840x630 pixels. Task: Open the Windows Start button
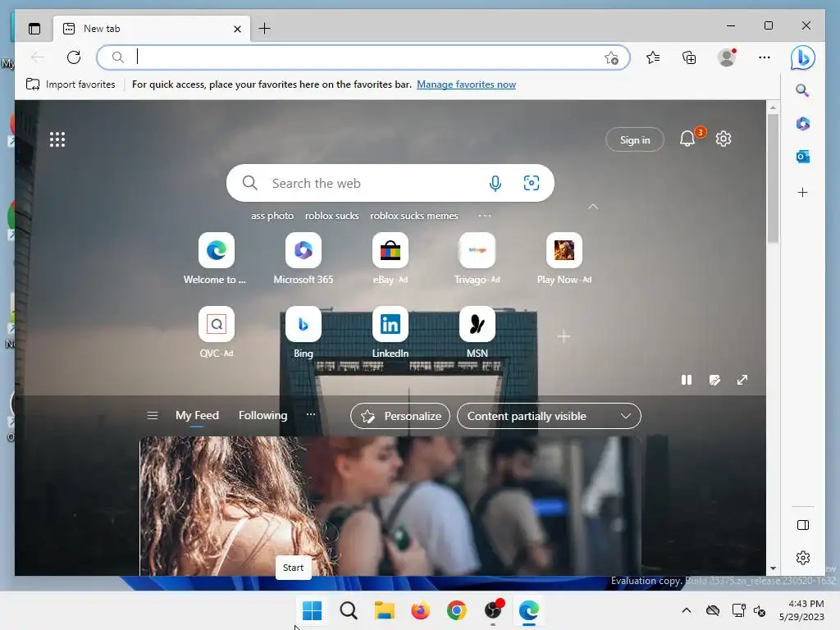pyautogui.click(x=312, y=610)
